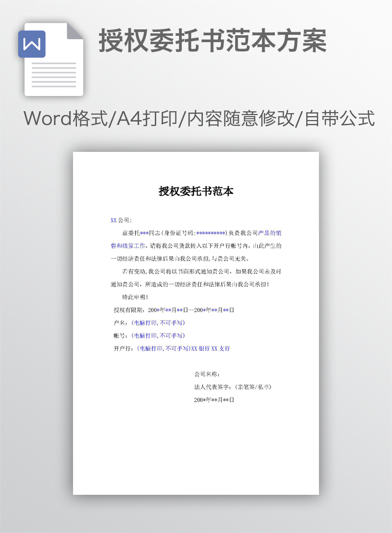
Task: Open the document preview thumbnail
Action: tap(196, 323)
